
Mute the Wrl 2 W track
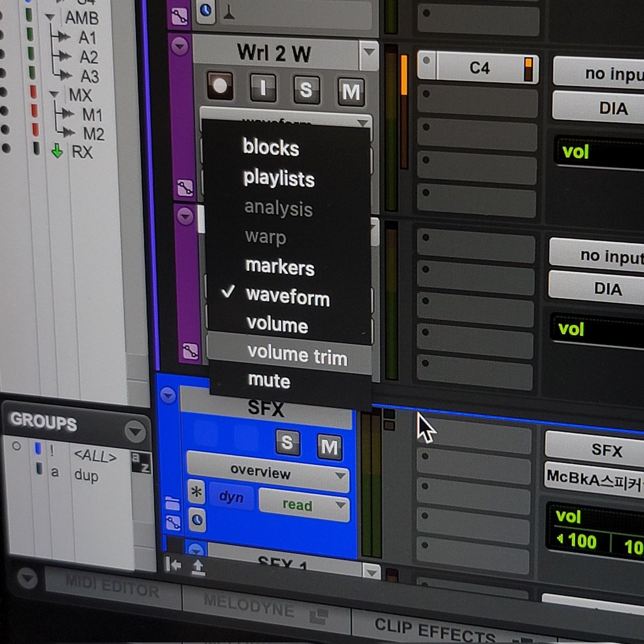coord(351,92)
